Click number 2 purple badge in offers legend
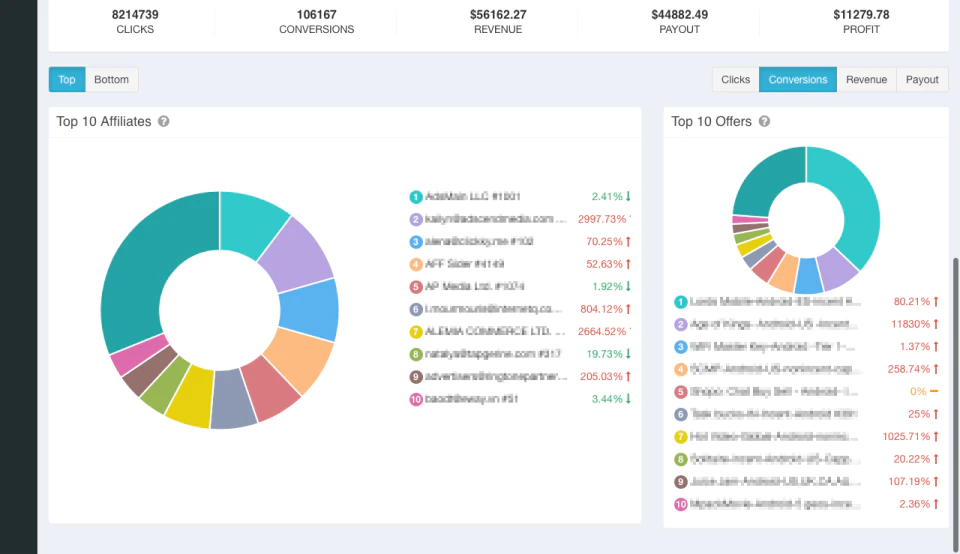This screenshot has width=960, height=554. 680,324
